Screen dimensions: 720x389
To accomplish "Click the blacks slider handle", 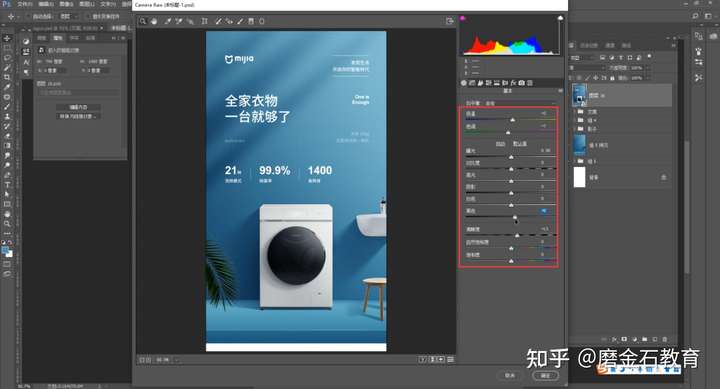I will click(x=515, y=217).
